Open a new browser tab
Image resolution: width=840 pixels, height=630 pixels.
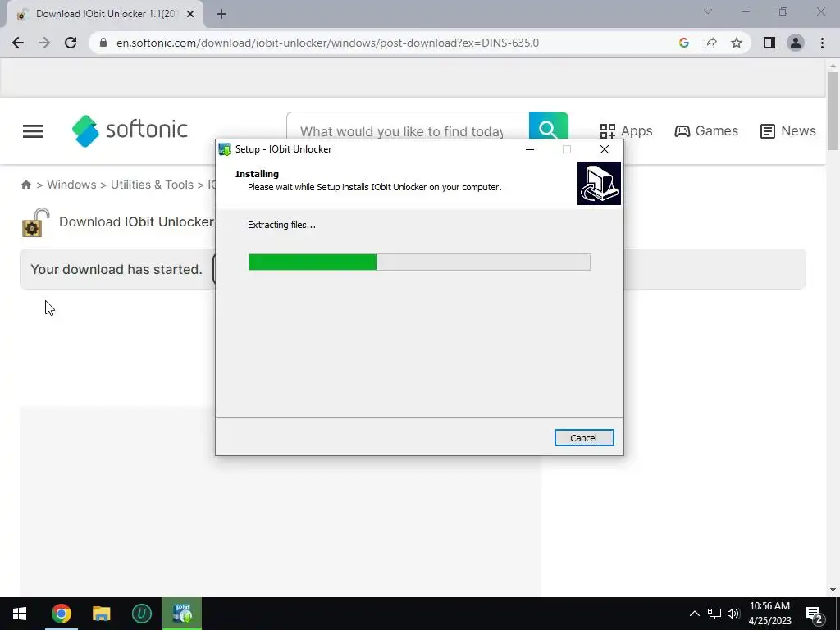(x=221, y=15)
